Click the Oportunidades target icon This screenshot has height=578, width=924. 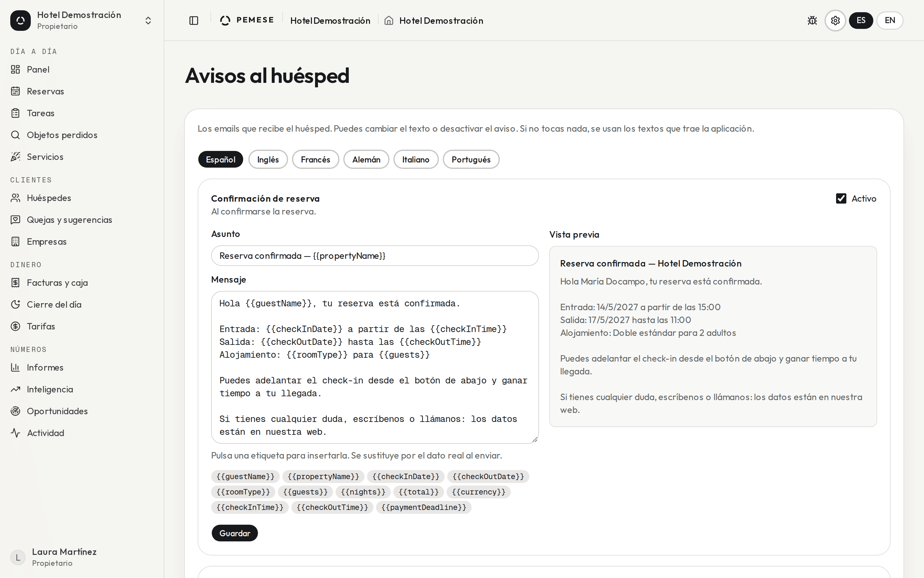(x=15, y=411)
